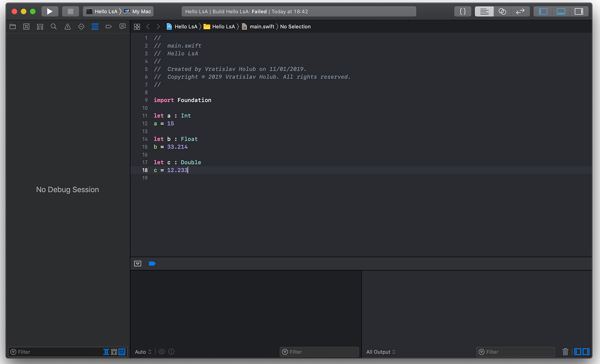Toggle show only crashed threads filter
This screenshot has height=364, width=600.
point(106,352)
